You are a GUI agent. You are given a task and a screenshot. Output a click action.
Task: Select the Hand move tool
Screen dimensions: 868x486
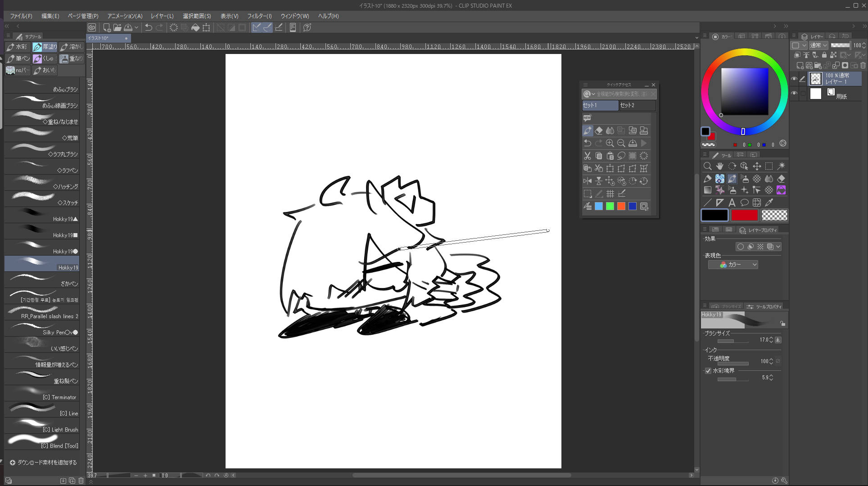719,166
